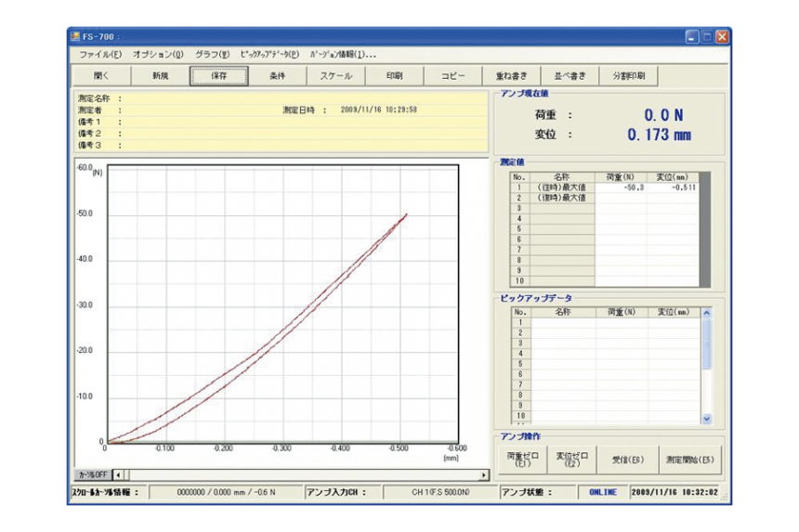The width and height of the screenshot is (799, 532).
Task: Click the 測定名称 field
Action: coord(282,98)
